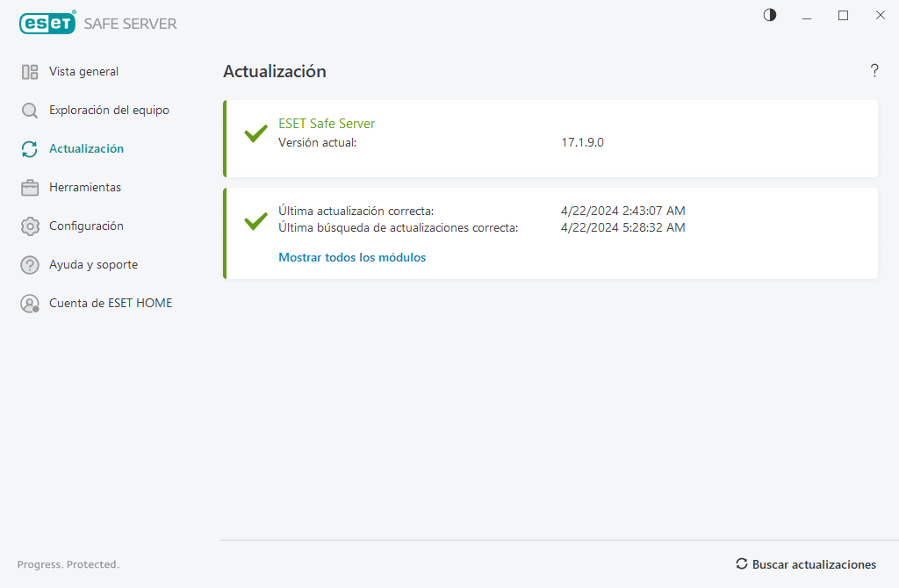Select the Cuenta de ESET HOME person icon

coord(29,303)
